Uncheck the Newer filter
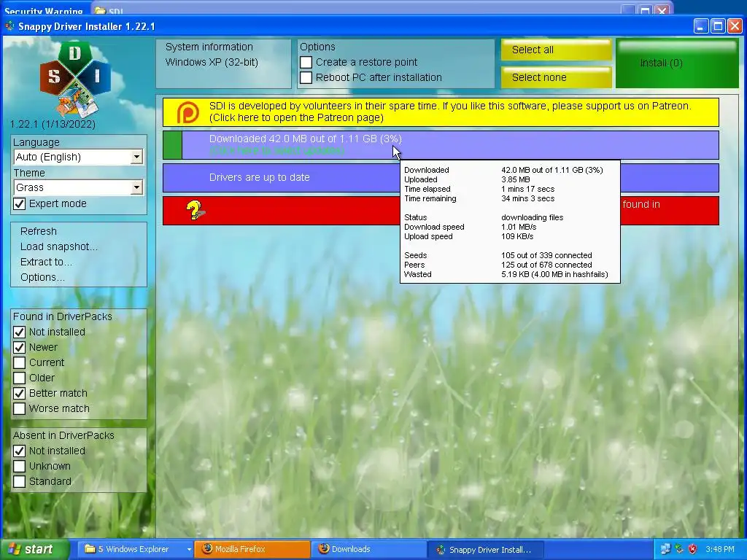 20,347
